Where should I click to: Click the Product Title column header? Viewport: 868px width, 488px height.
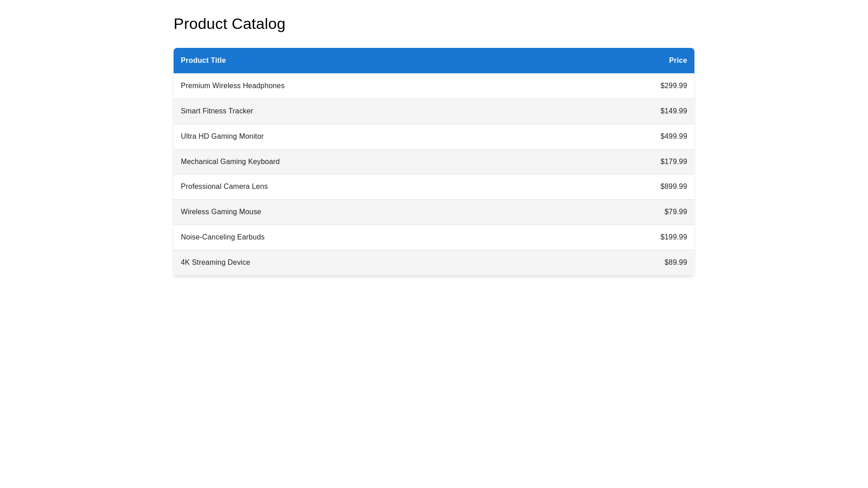click(203, 61)
